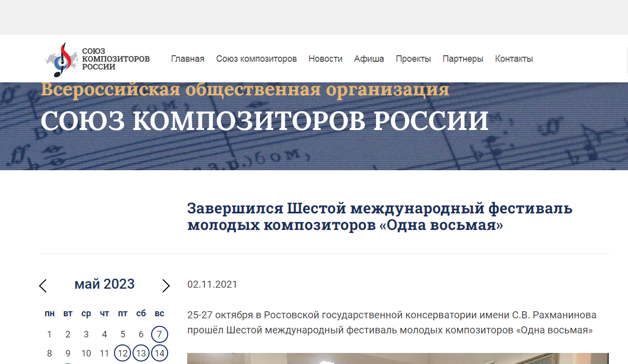The image size is (628, 364).
Task: Open the Партнеры menu item
Action: click(463, 59)
